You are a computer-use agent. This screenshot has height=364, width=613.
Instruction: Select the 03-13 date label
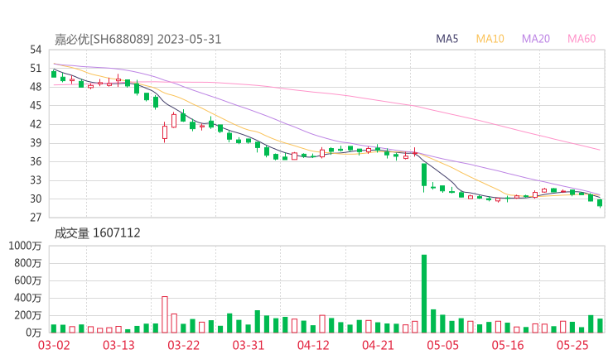pyautogui.click(x=118, y=345)
